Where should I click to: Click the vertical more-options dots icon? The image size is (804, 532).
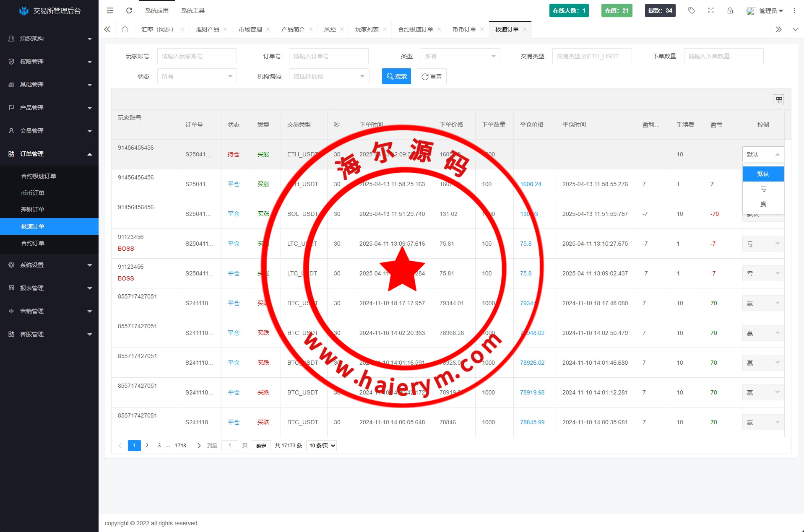[x=794, y=10]
